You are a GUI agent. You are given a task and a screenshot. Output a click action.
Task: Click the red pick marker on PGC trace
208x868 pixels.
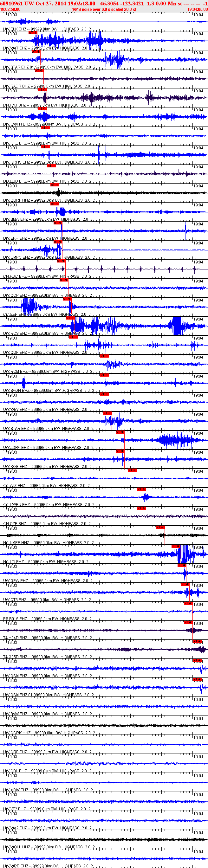[61, 261]
